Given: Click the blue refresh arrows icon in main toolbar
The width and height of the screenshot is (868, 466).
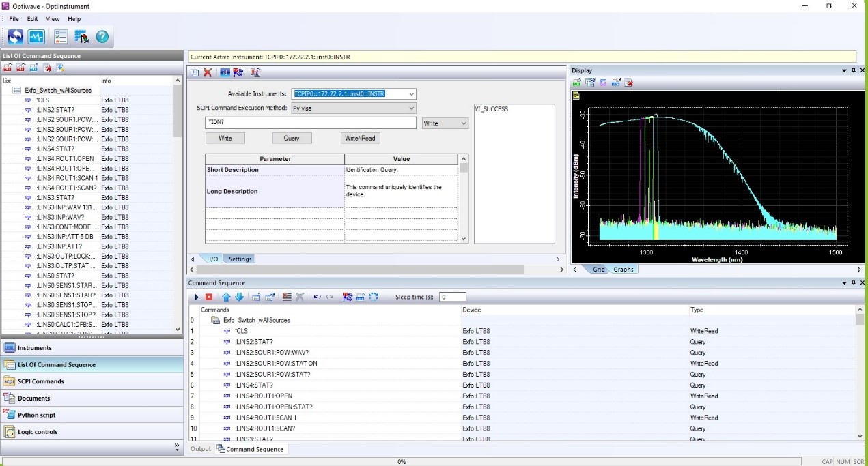Looking at the screenshot, I should pos(16,37).
